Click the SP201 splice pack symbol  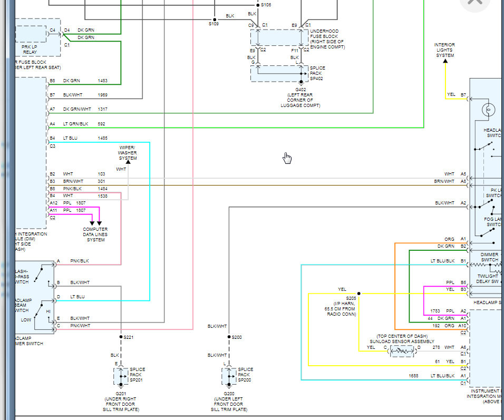(x=121, y=376)
